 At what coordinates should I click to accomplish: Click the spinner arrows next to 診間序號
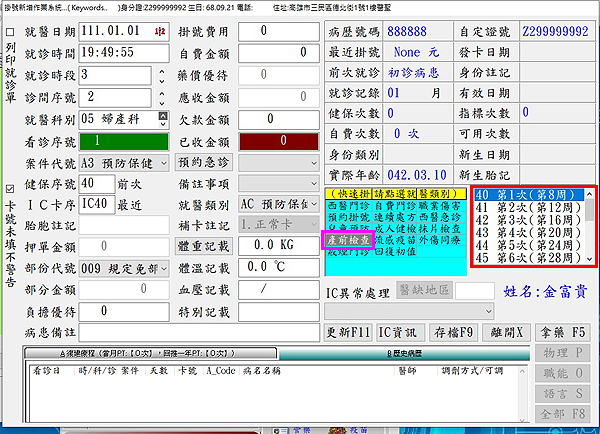pos(160,97)
